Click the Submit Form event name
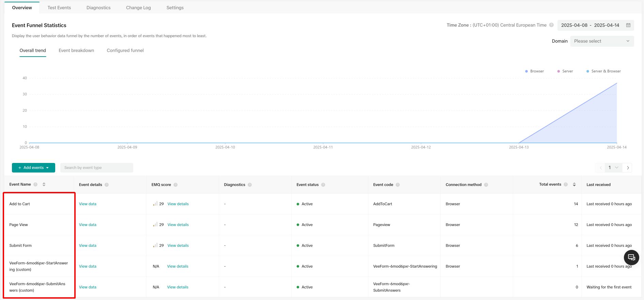The height and width of the screenshot is (300, 644). coord(20,245)
